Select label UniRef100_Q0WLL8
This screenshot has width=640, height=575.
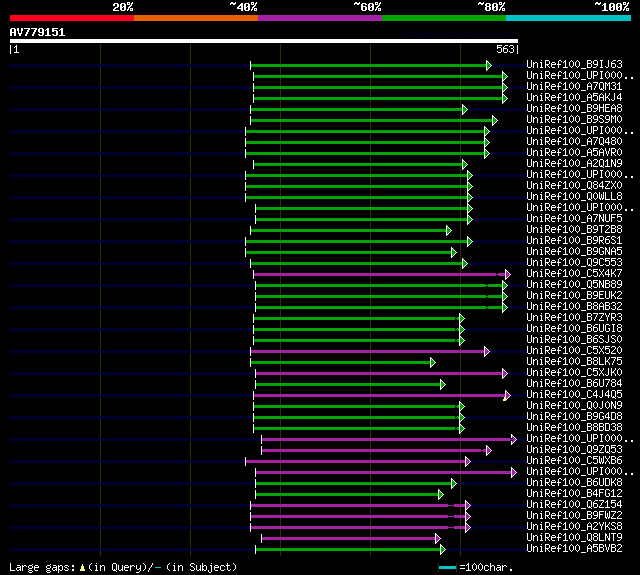click(574, 197)
